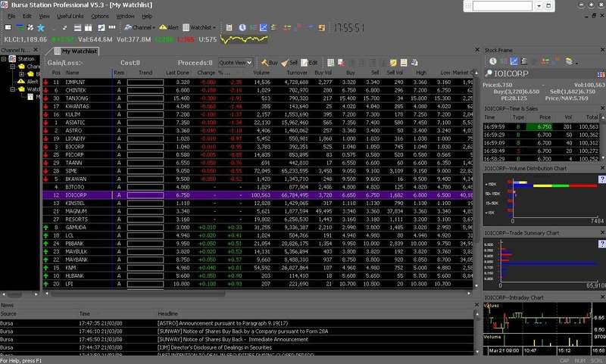
Task: Click the News panel scroll down arrow
Action: click(476, 352)
